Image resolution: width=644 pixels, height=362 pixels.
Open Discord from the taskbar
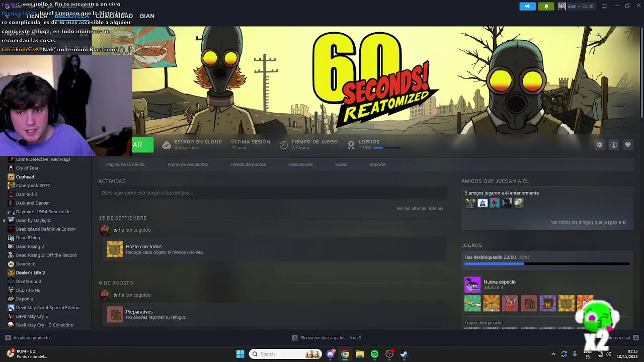pos(331,354)
